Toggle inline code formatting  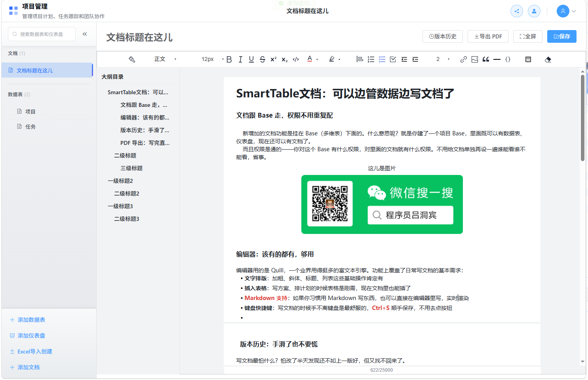[296, 59]
